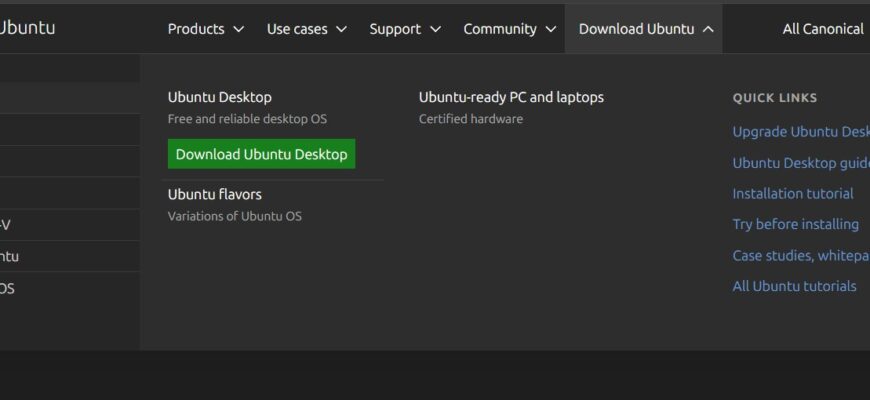Click the 'Certified hardware' description text
The image size is (870, 400).
coord(471,119)
